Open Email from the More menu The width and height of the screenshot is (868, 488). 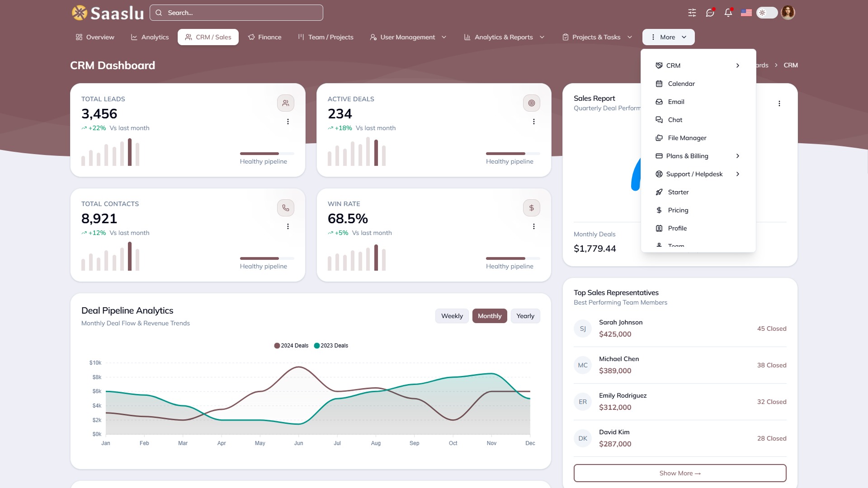(698, 102)
